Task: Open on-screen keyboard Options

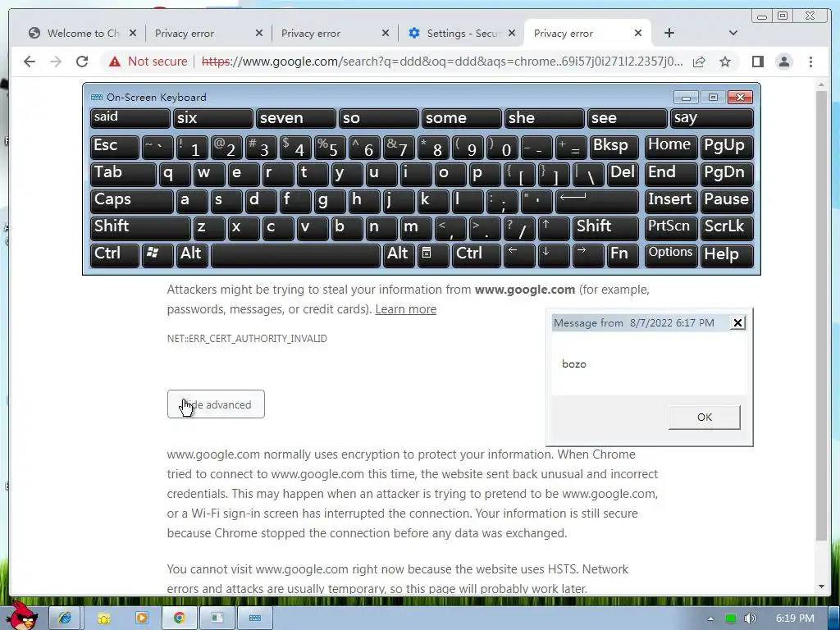Action: (671, 255)
